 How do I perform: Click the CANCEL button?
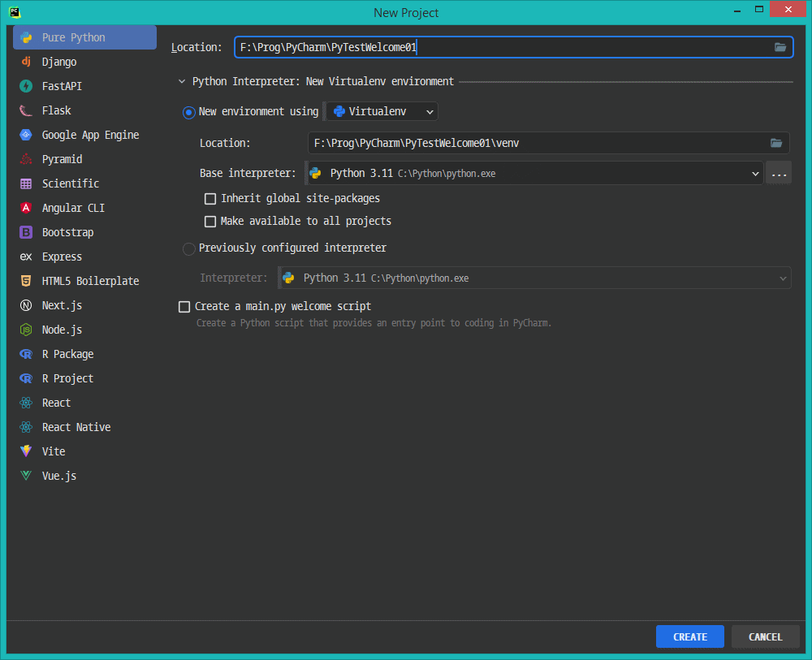point(766,636)
